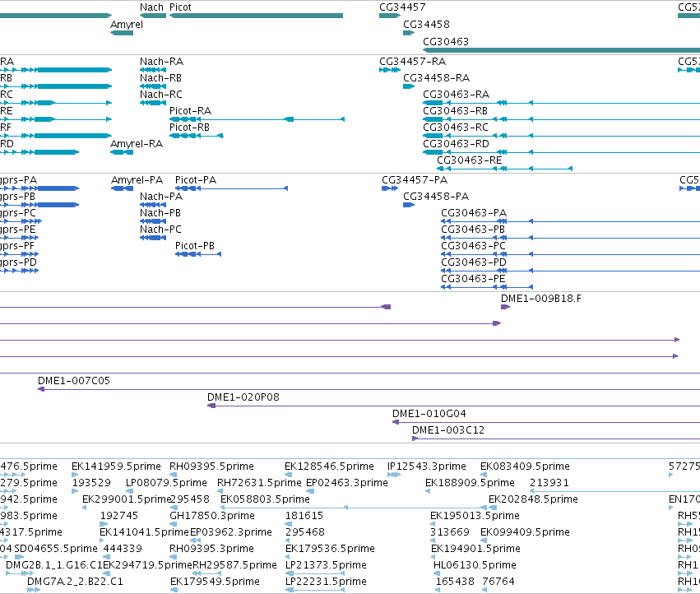Click the Nach-PA protein glyph

153,205
